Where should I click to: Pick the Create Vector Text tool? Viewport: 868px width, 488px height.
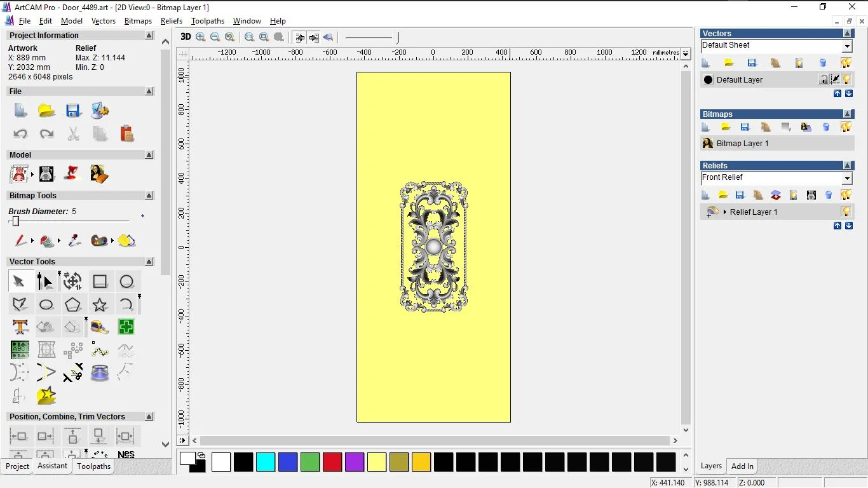(x=20, y=327)
